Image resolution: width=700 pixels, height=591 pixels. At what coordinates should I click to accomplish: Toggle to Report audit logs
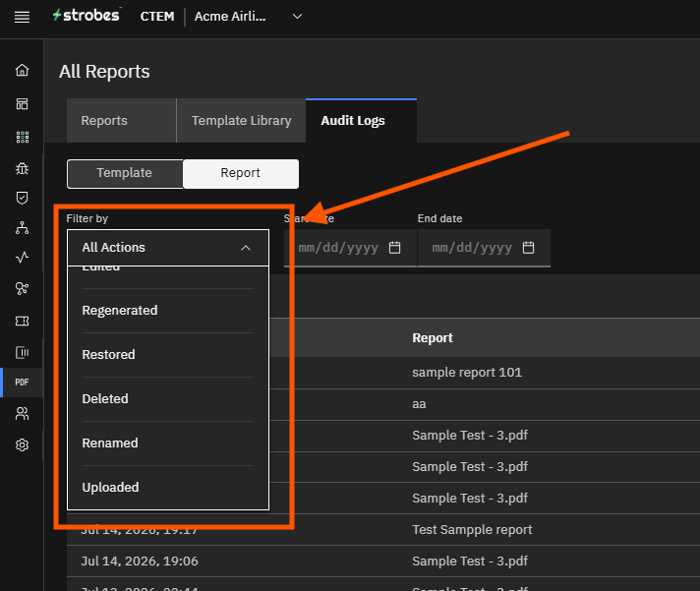click(241, 173)
